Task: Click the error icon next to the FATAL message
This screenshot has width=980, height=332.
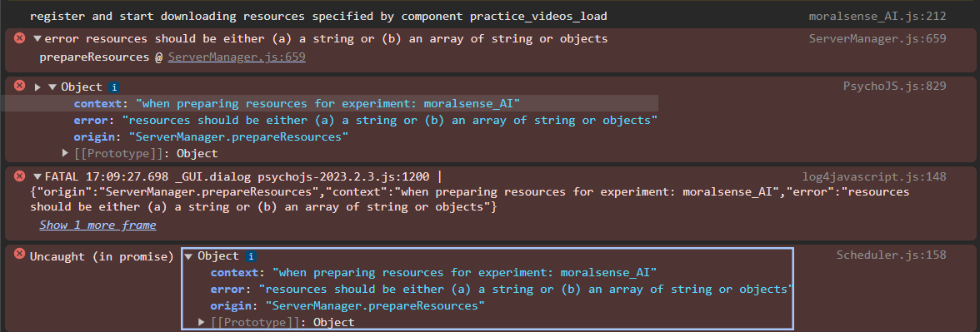Action: 19,176
